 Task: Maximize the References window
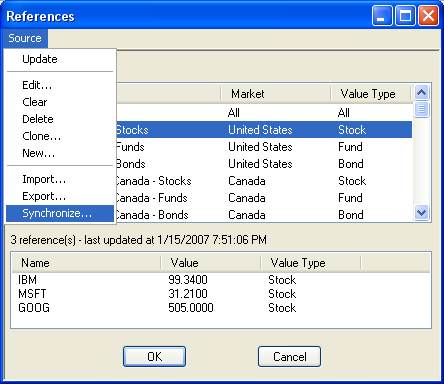[x=405, y=16]
